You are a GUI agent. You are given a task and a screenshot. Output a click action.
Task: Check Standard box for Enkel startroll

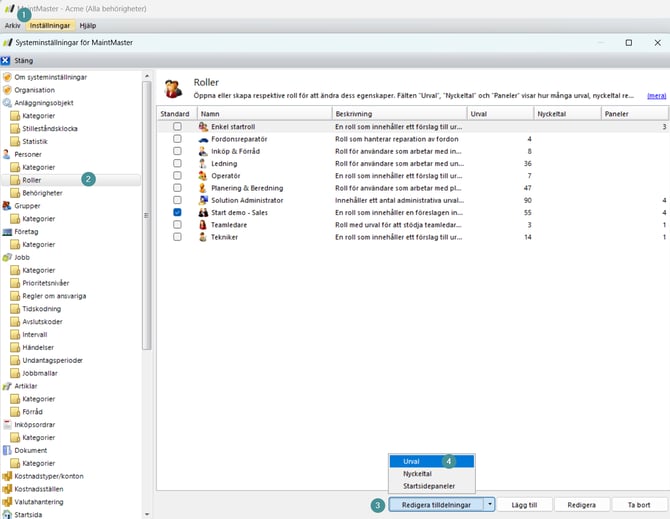[x=177, y=126]
